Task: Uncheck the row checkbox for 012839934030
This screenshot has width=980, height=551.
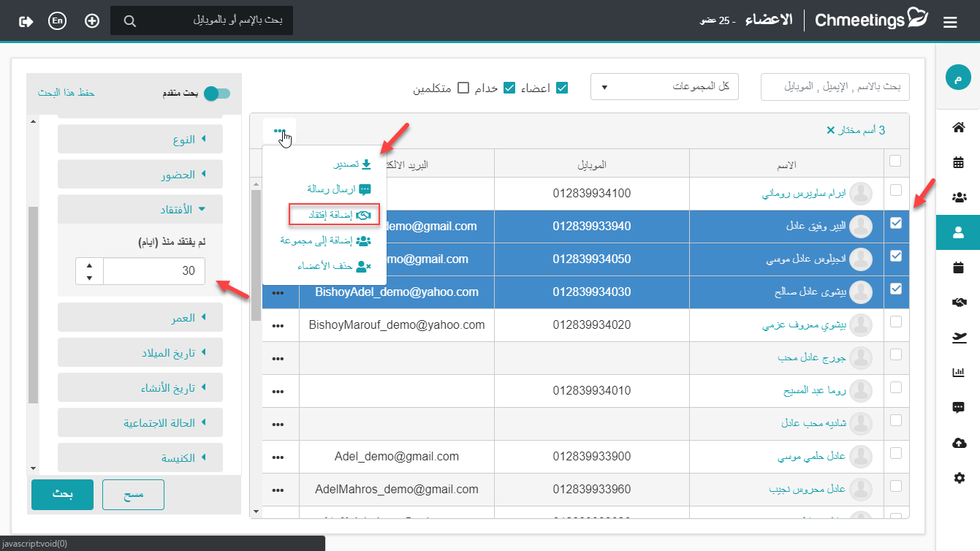Action: click(x=896, y=289)
